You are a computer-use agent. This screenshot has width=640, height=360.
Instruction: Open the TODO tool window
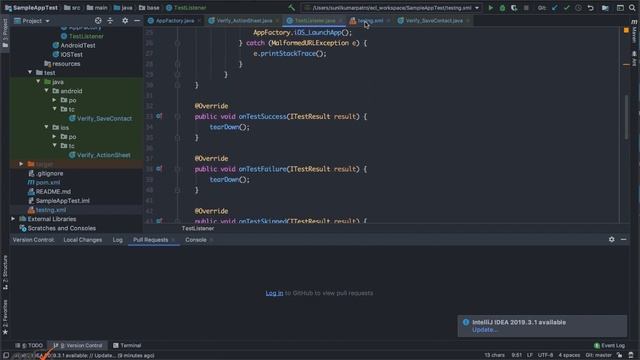(x=29, y=345)
